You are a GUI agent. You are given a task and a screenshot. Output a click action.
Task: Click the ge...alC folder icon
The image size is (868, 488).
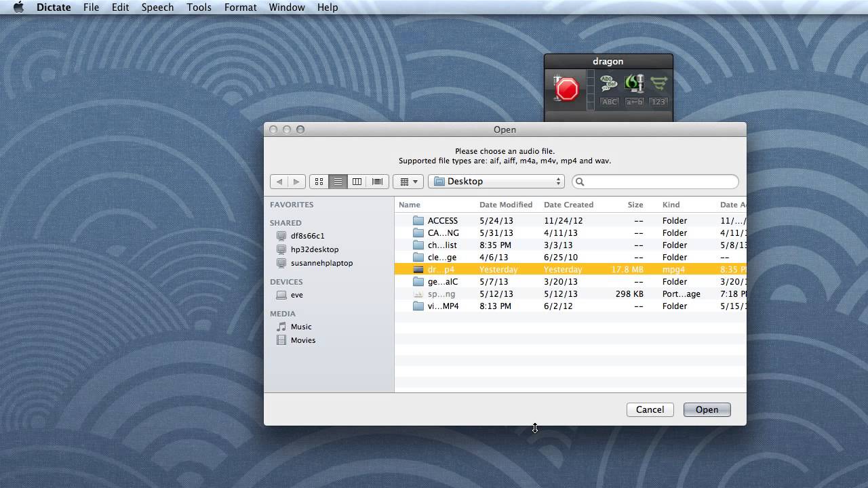pos(418,282)
